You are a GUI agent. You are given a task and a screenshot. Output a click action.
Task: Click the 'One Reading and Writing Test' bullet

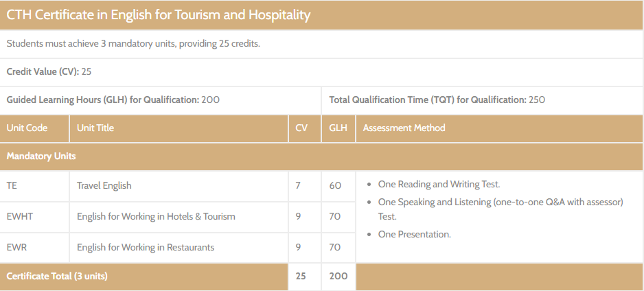(x=439, y=184)
